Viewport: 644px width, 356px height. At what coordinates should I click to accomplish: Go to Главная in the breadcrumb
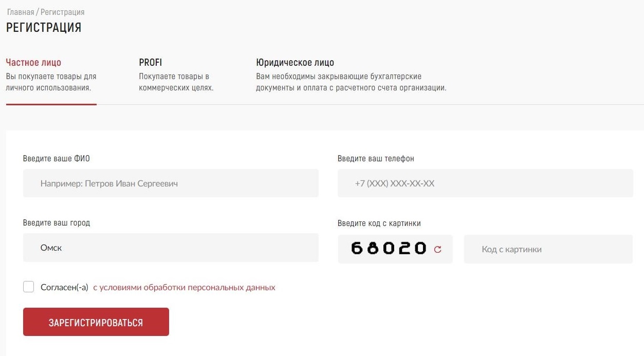click(x=20, y=12)
